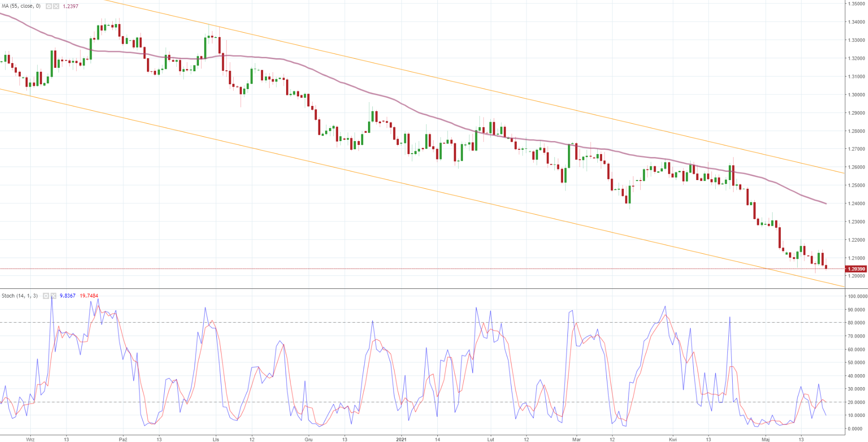This screenshot has height=442, width=868.
Task: Click the Lis date label
Action: (x=216, y=439)
